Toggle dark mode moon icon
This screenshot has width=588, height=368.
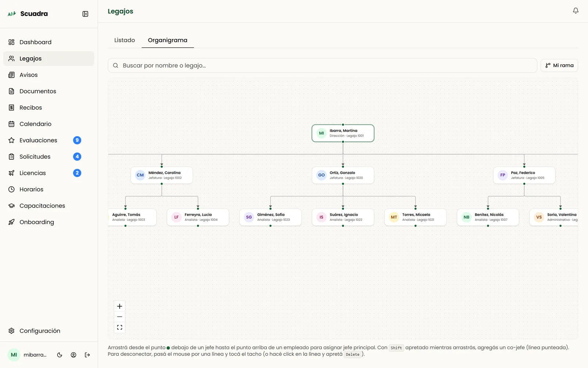click(x=60, y=355)
